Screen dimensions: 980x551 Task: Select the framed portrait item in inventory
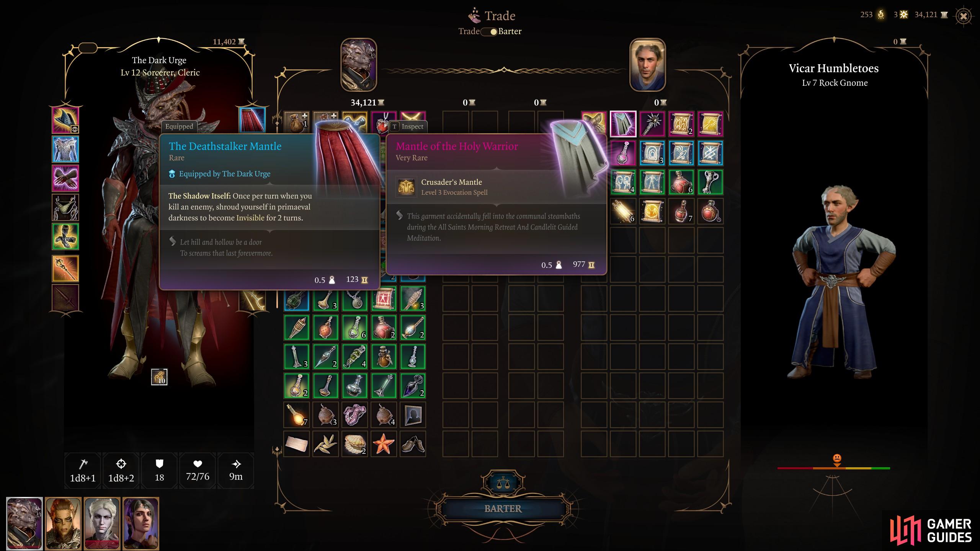click(x=413, y=415)
